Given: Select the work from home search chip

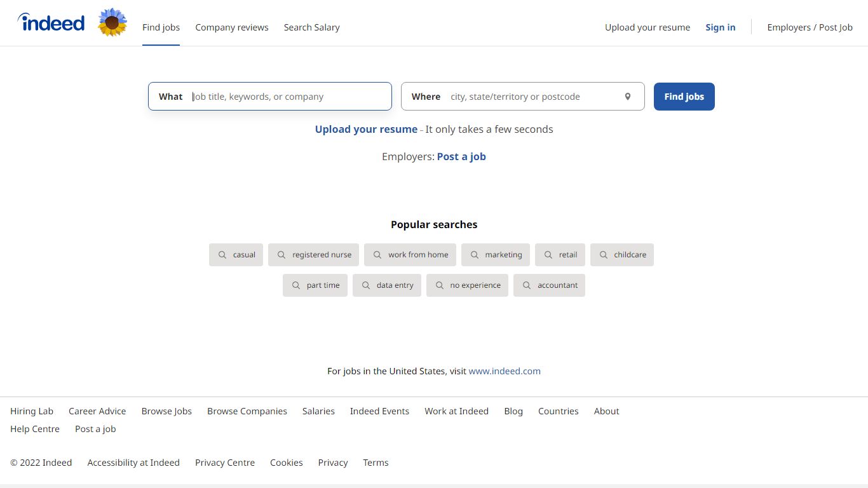Looking at the screenshot, I should pyautogui.click(x=410, y=255).
